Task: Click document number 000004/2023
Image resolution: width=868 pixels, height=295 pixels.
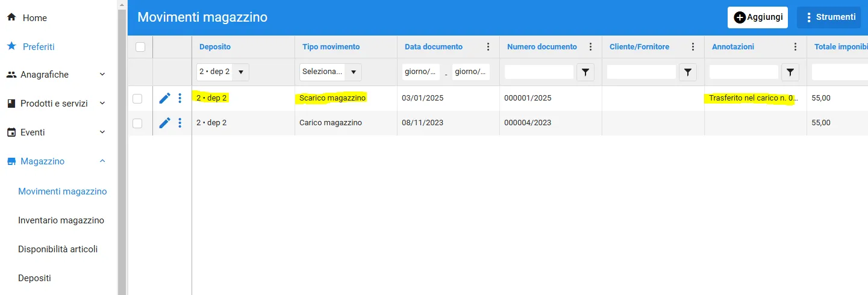Action: tap(528, 123)
